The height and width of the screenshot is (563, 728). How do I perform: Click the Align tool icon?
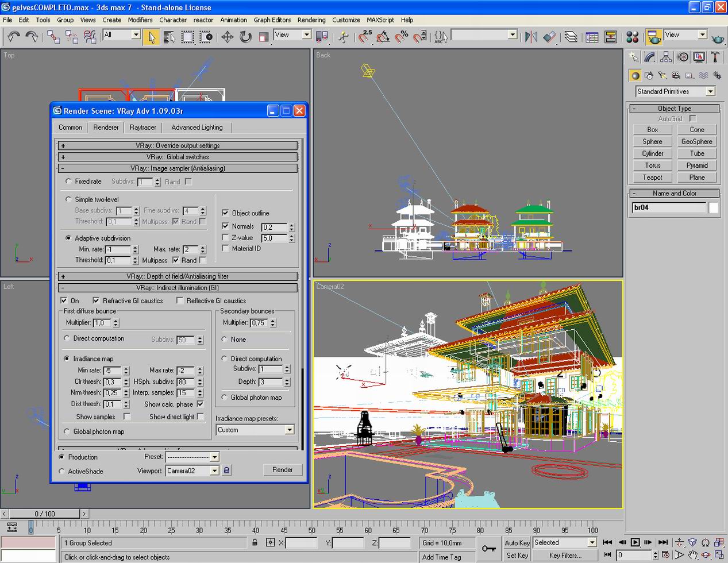(x=549, y=37)
